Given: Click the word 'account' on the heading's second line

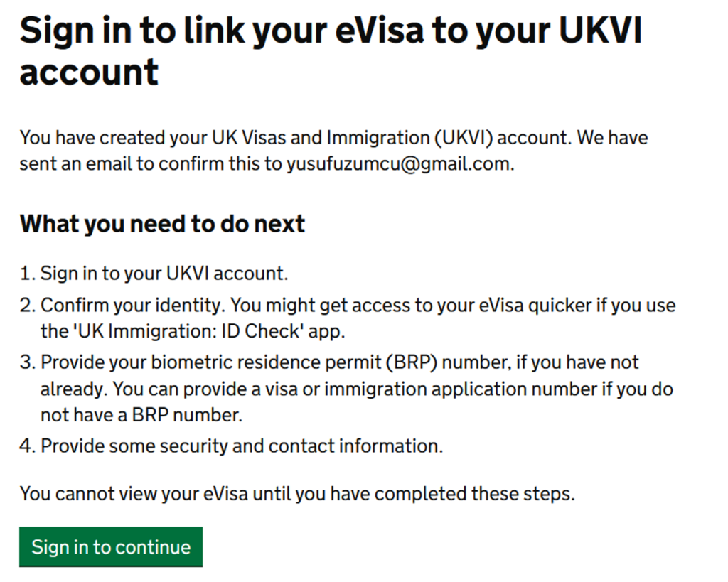Looking at the screenshot, I should point(89,72).
